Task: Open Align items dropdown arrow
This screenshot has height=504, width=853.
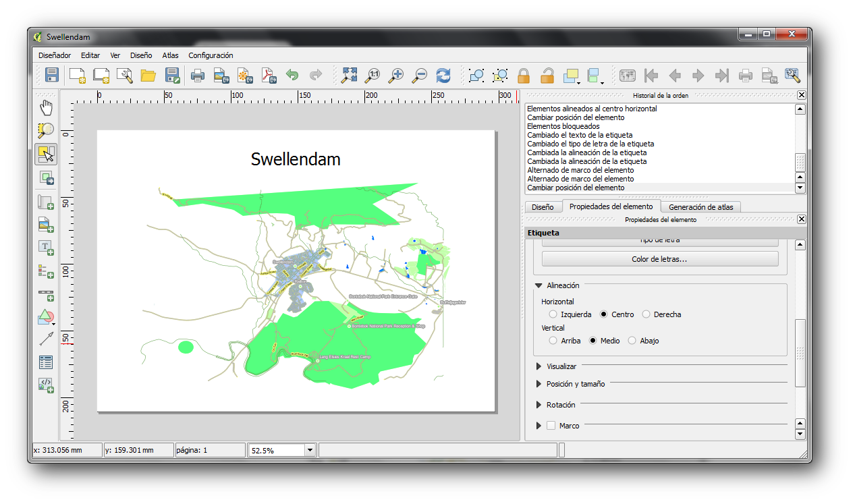Action: pyautogui.click(x=603, y=82)
